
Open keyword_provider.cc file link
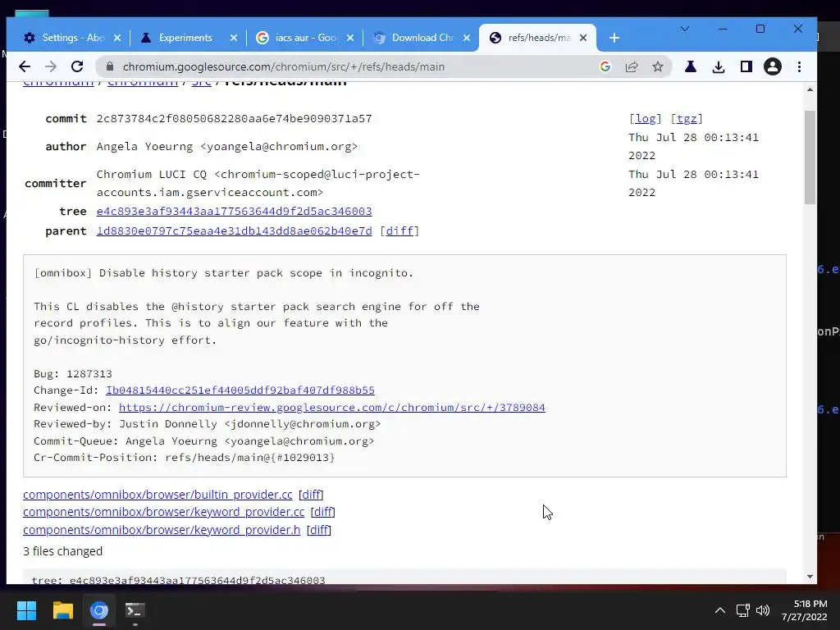click(x=163, y=512)
